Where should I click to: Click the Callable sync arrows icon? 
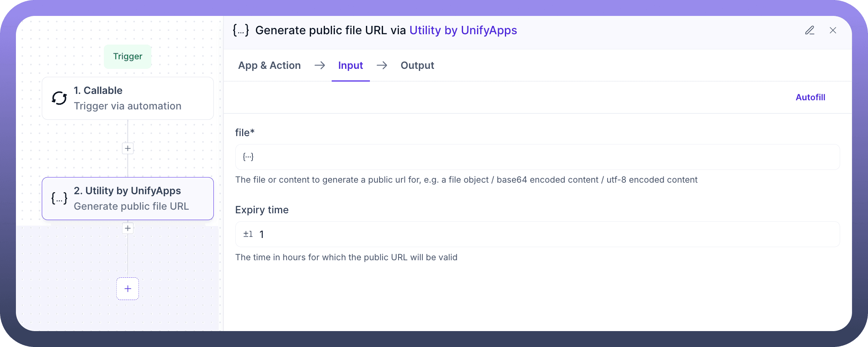(59, 98)
